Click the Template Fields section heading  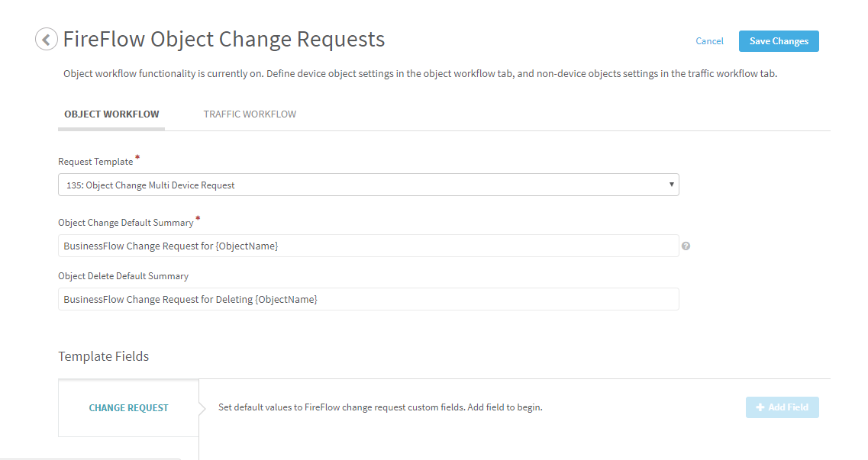tap(104, 356)
